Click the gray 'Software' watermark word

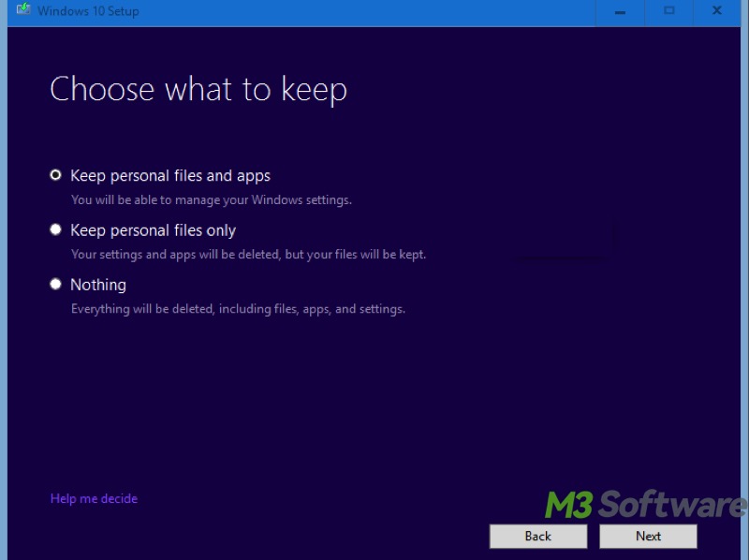click(672, 505)
